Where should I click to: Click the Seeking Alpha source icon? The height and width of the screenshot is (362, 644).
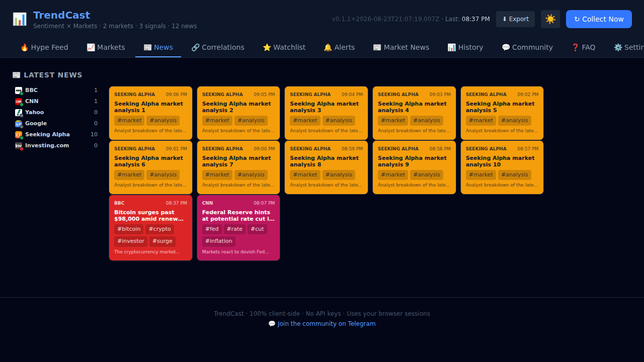19,135
